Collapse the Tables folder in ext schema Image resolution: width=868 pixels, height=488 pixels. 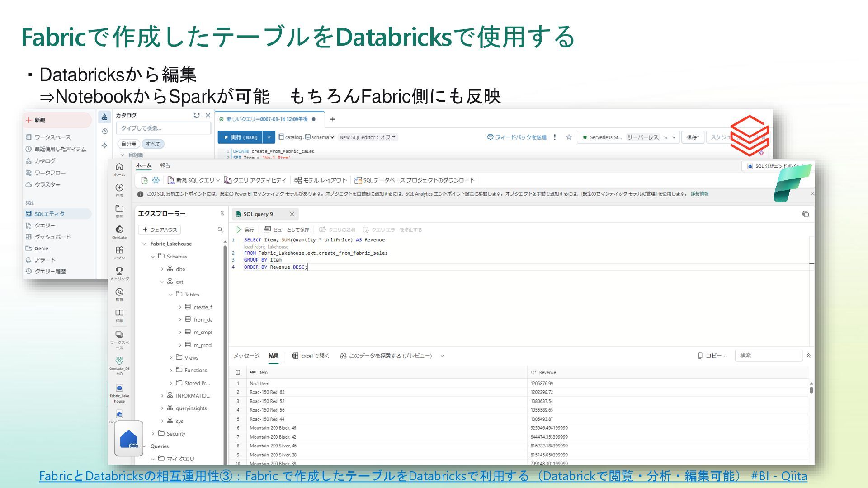click(x=171, y=295)
